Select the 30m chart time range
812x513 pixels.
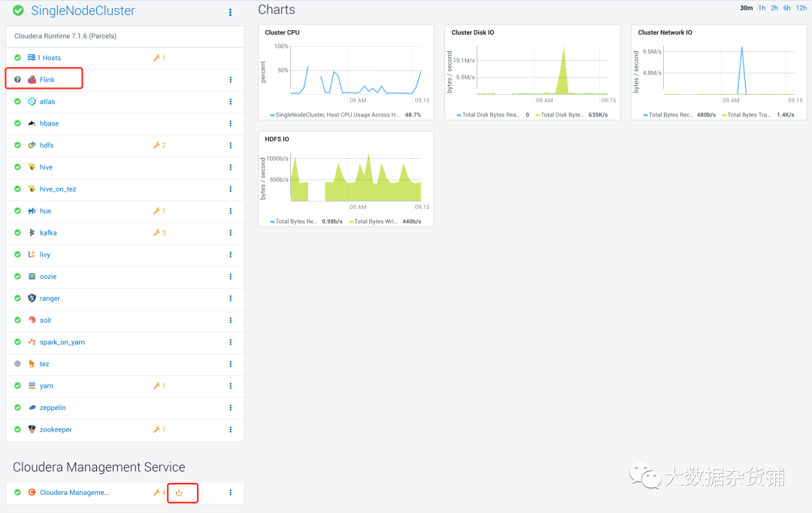[x=747, y=8]
